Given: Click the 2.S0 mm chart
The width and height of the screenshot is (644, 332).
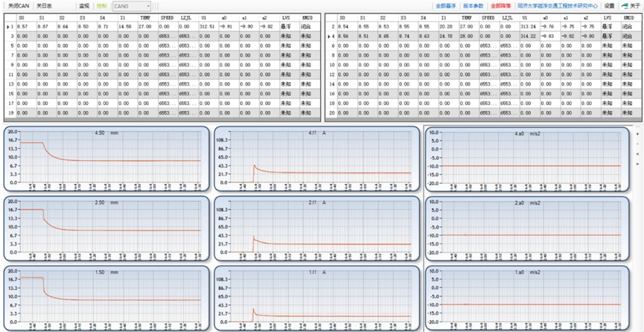Looking at the screenshot, I should tap(106, 229).
